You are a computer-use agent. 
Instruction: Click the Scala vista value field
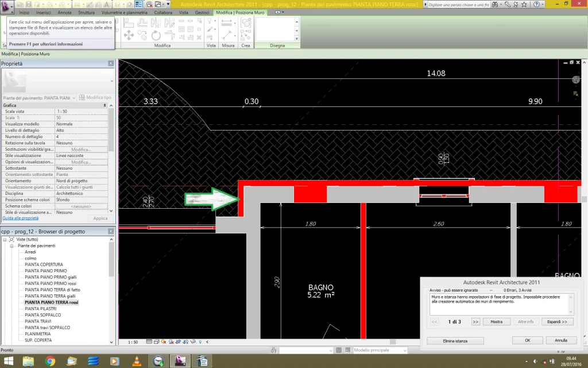tap(82, 112)
